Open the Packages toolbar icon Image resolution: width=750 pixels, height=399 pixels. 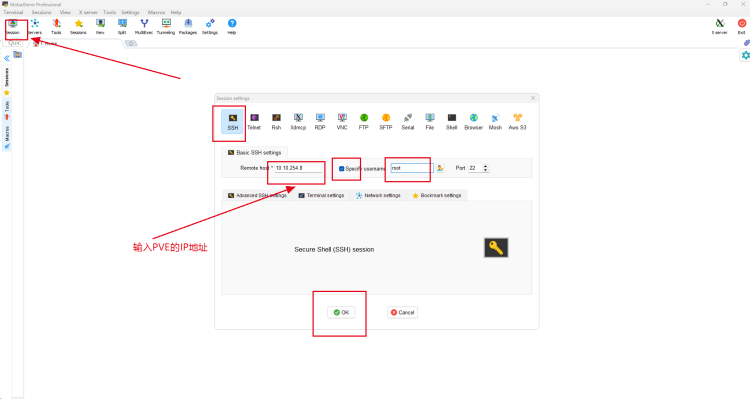188,27
